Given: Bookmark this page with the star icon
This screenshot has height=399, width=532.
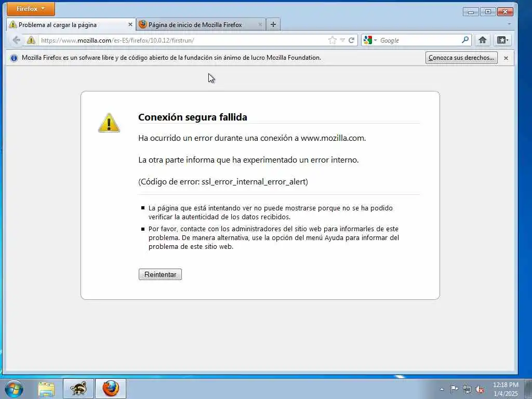Looking at the screenshot, I should point(332,41).
